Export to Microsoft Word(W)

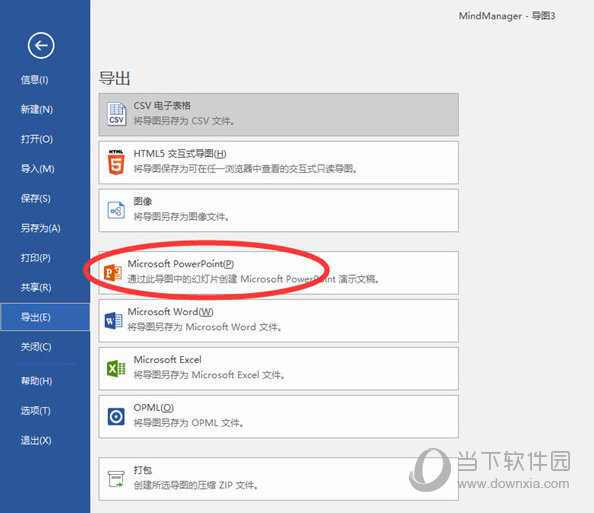pos(278,321)
